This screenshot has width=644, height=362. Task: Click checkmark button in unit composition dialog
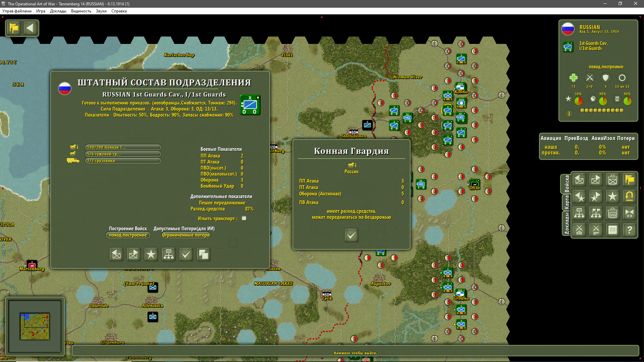click(186, 255)
